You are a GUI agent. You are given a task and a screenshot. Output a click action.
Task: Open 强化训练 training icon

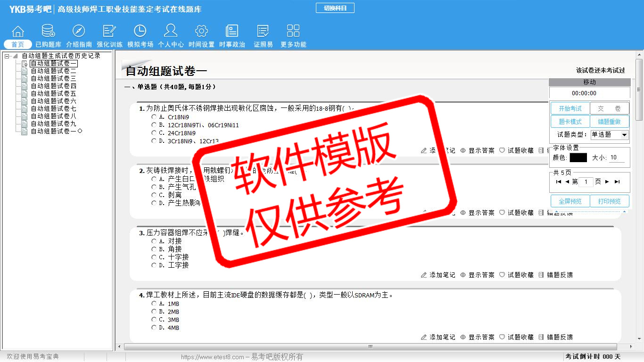[109, 32]
